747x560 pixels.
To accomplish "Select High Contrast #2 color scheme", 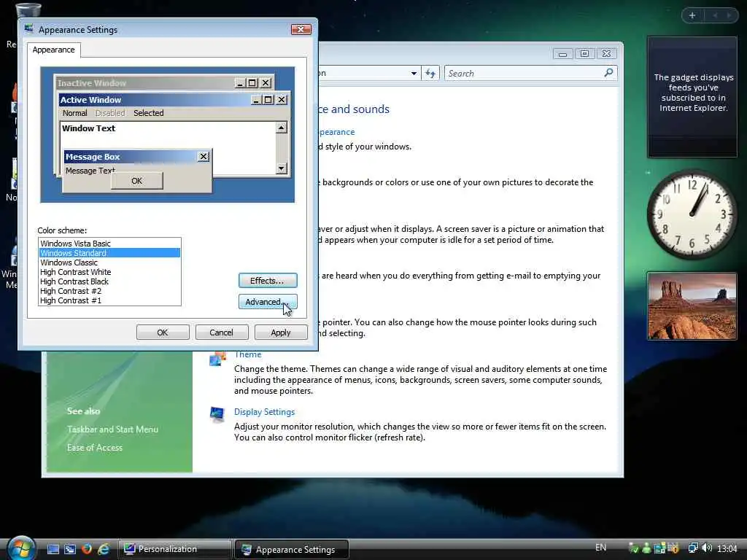I will click(109, 291).
